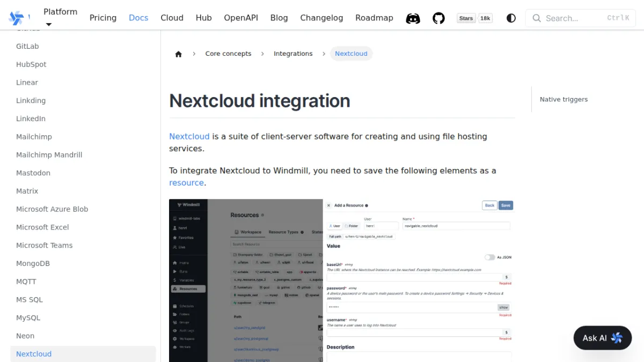Viewport: 644px width, 362px height.
Task: Select LinkedIn in sidebar
Action: click(x=31, y=119)
